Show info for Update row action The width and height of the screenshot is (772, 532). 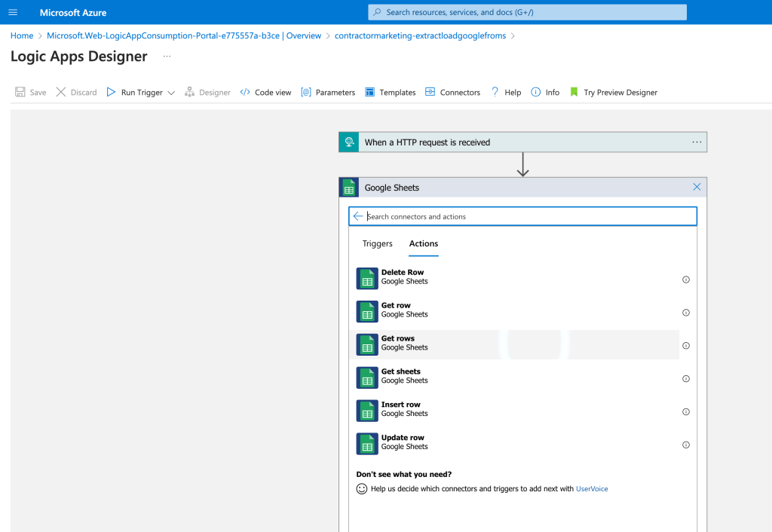click(x=686, y=445)
